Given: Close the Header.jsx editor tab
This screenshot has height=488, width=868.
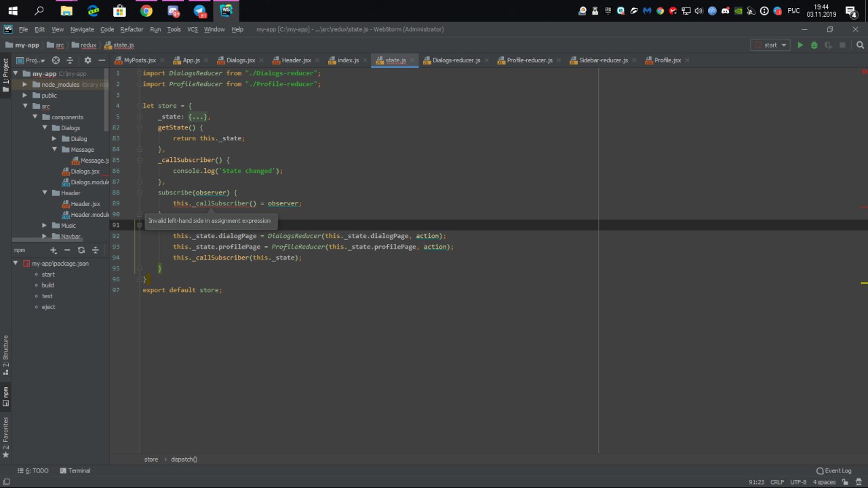Looking at the screenshot, I should pyautogui.click(x=318, y=60).
